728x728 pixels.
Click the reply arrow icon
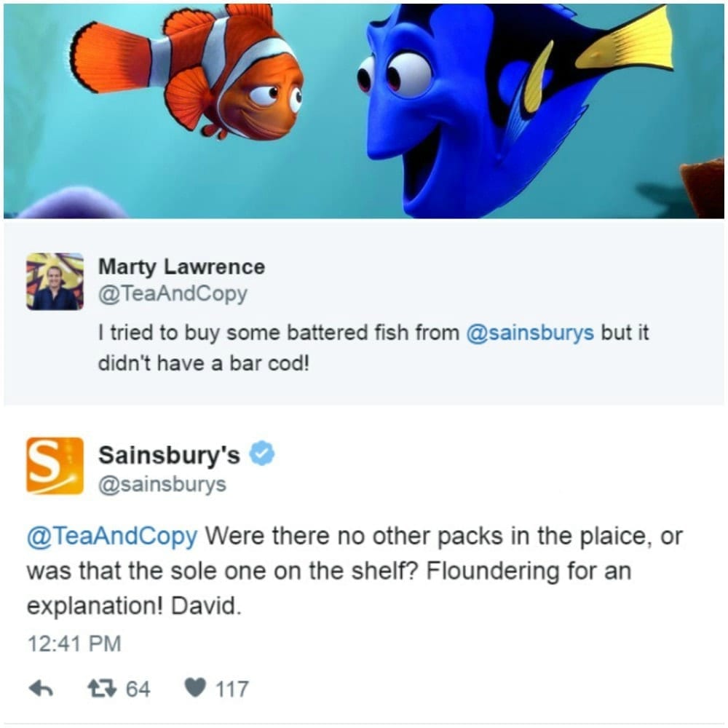pyautogui.click(x=41, y=689)
